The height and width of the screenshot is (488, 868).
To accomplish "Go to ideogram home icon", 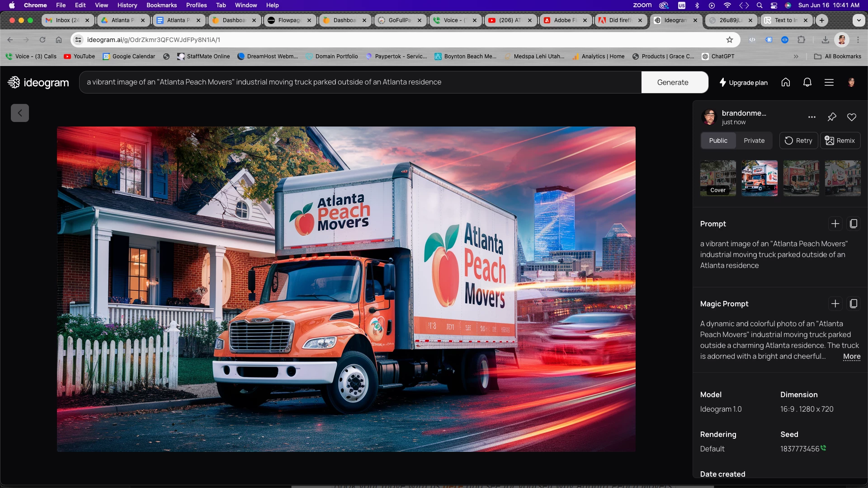I will (x=786, y=82).
